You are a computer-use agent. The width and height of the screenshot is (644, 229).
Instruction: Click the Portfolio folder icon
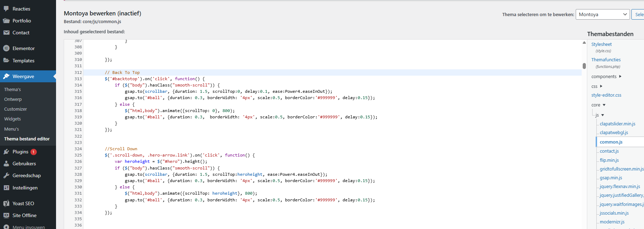pos(6,21)
